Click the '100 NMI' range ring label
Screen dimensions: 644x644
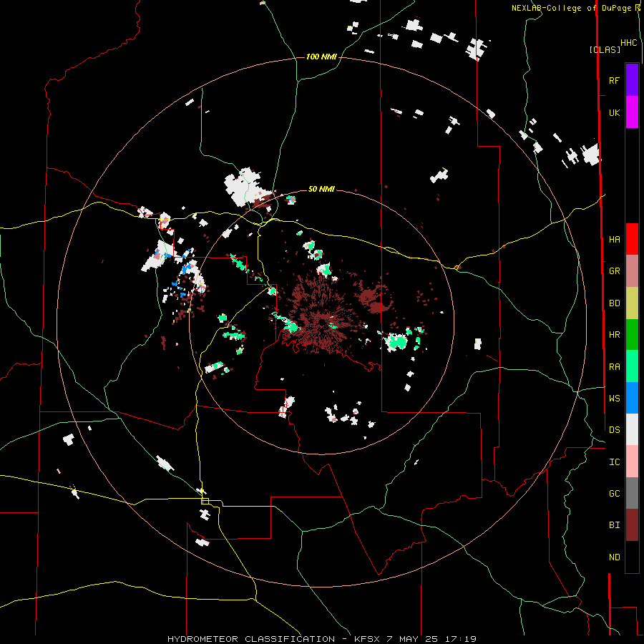pyautogui.click(x=321, y=57)
